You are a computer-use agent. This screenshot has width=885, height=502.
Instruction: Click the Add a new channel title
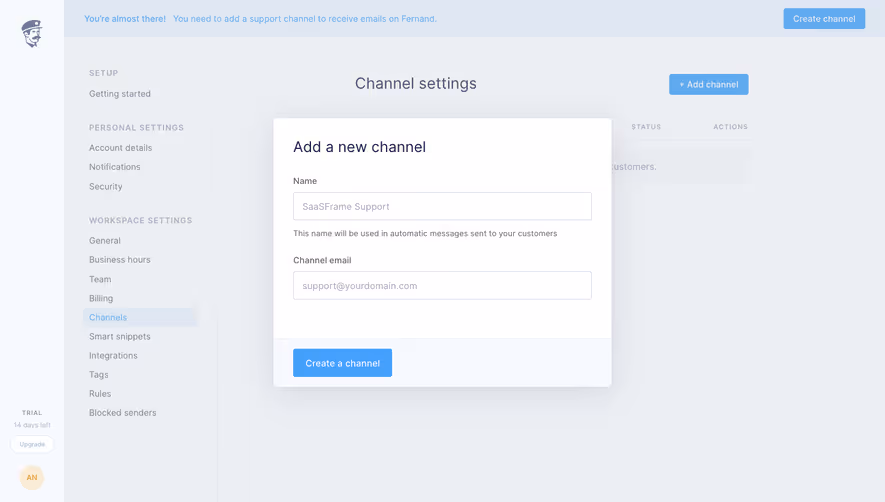pyautogui.click(x=359, y=147)
